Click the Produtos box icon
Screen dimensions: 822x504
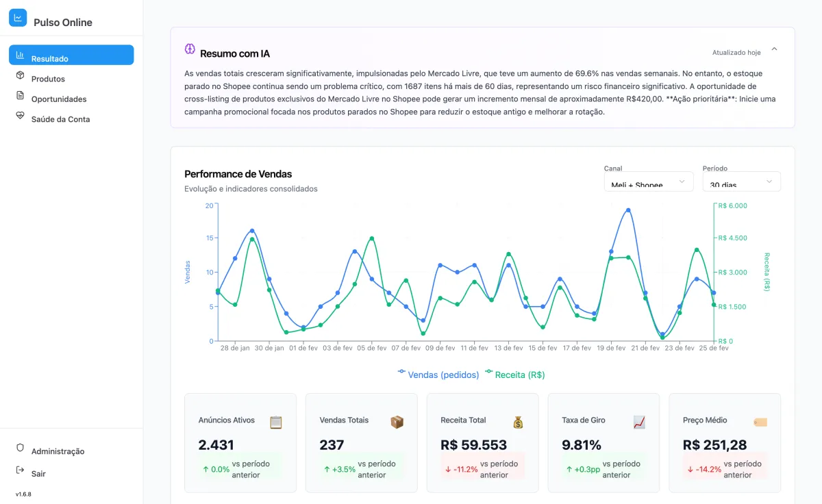coord(20,75)
